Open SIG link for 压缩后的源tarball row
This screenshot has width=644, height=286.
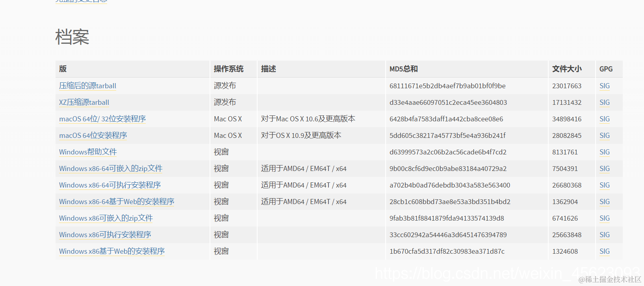coord(605,86)
